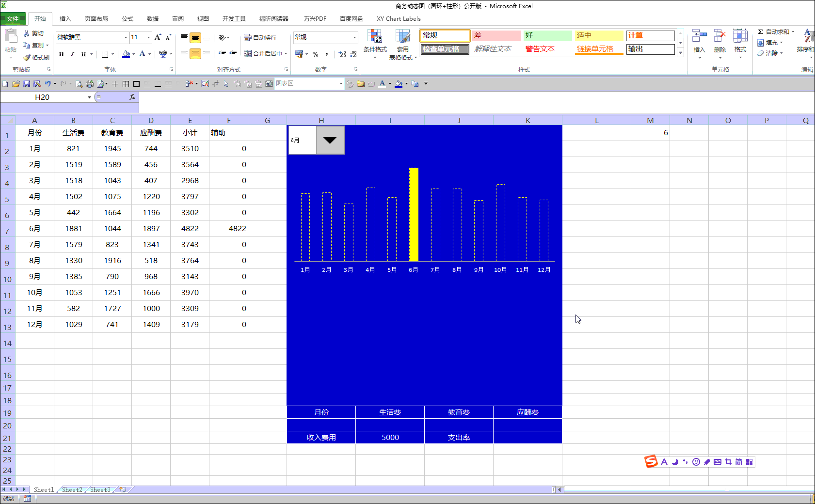This screenshot has height=504, width=815.
Task: Click the New Workbook icon in quick toolbar
Action: click(5, 84)
